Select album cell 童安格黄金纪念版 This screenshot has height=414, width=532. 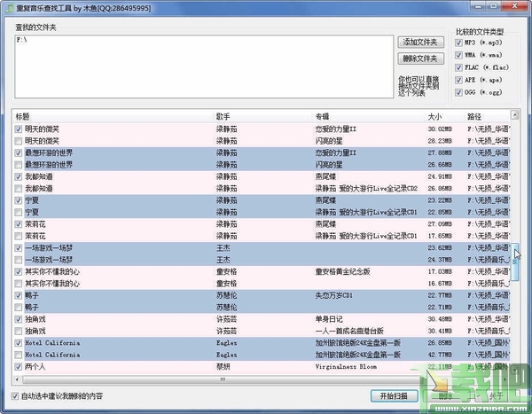pyautogui.click(x=342, y=272)
